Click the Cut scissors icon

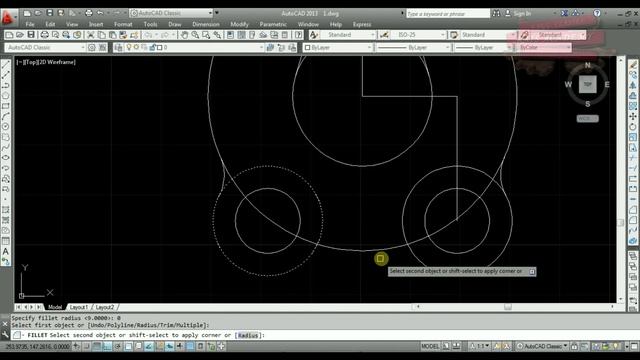point(91,35)
